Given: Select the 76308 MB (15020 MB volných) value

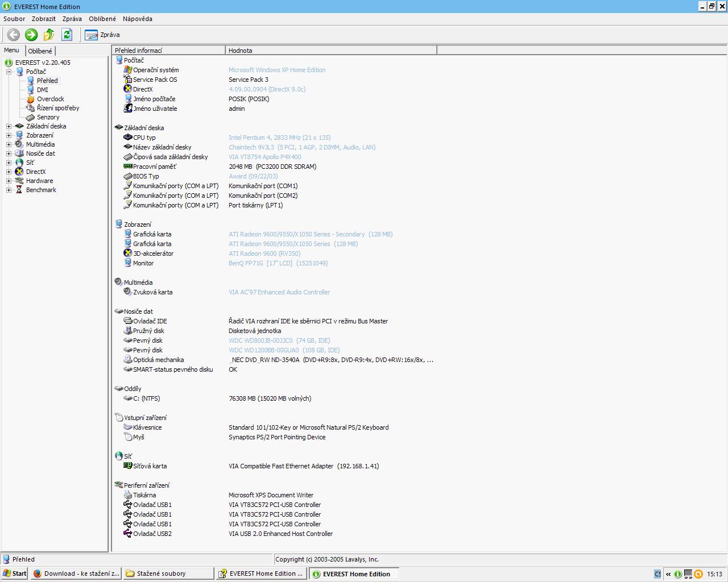Looking at the screenshot, I should (270, 398).
